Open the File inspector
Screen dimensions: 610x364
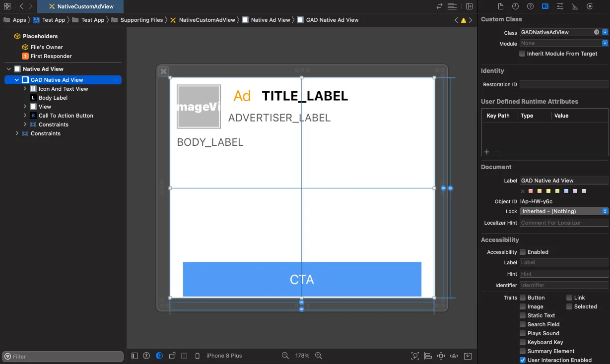(501, 6)
